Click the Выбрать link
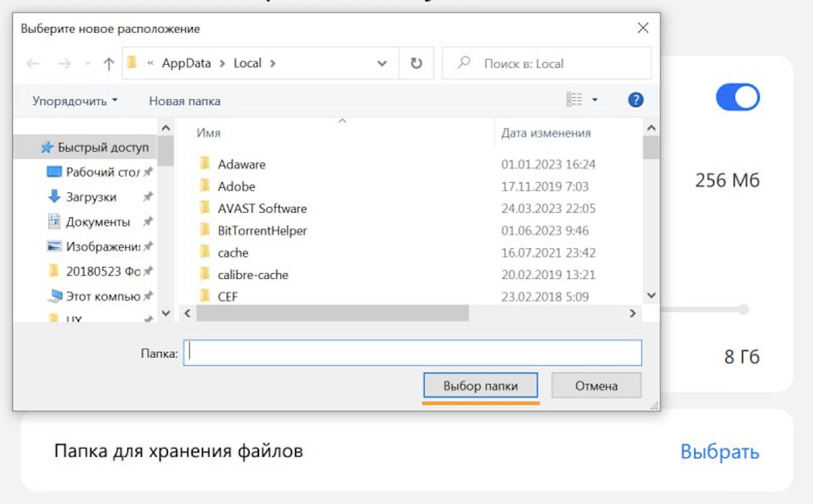This screenshot has width=813, height=504. coord(719,452)
